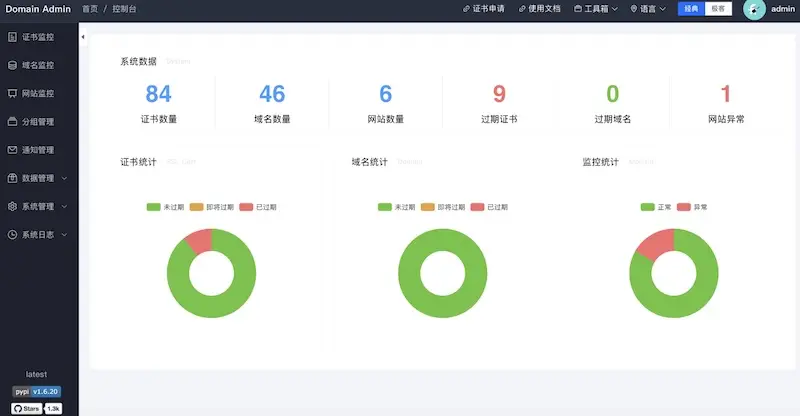Click the 9 过期证书 statistic
This screenshot has width=800, height=416.
tap(499, 104)
